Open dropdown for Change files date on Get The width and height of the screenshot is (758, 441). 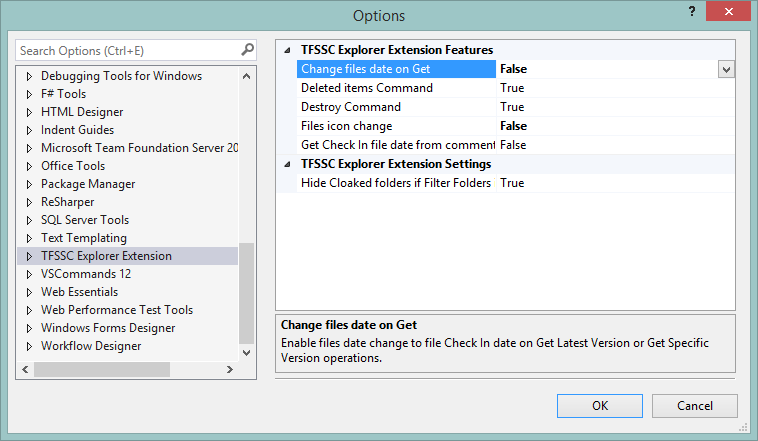point(726,69)
